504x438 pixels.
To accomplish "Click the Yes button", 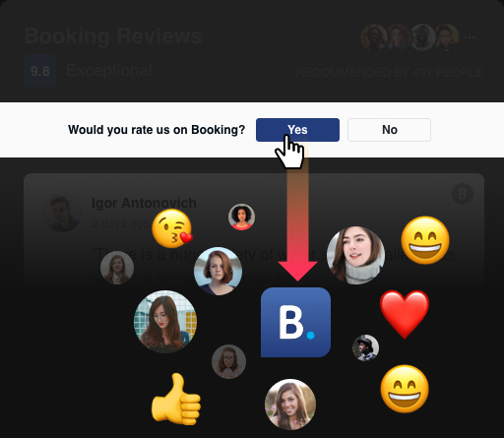I will pos(297,130).
